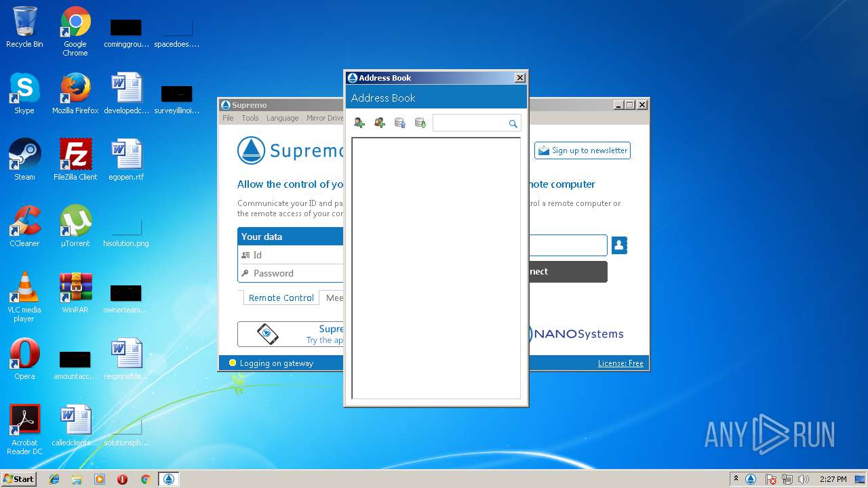Select the FileZilla Client desktop shortcut
Image resolution: width=868 pixels, height=488 pixels.
(x=75, y=160)
